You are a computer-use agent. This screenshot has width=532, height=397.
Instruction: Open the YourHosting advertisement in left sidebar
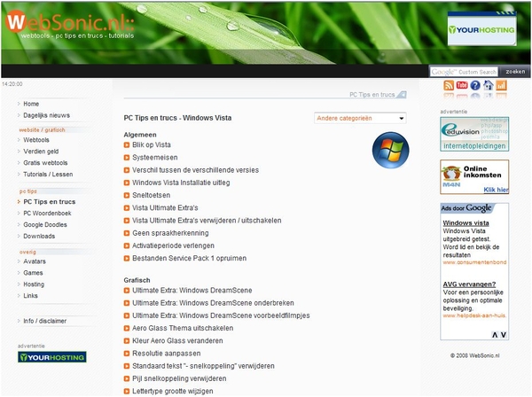point(52,357)
